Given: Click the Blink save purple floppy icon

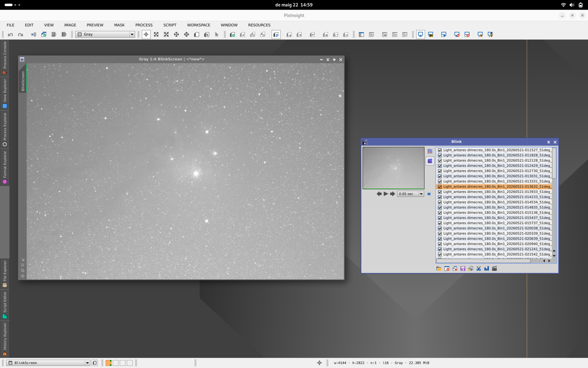Looking at the screenshot, I should pyautogui.click(x=463, y=269).
